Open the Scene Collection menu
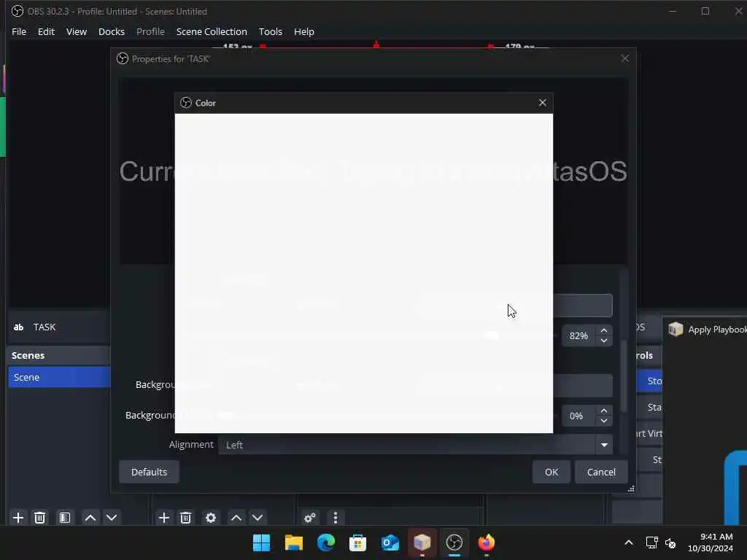Screen dimensions: 747x560 pos(212,31)
